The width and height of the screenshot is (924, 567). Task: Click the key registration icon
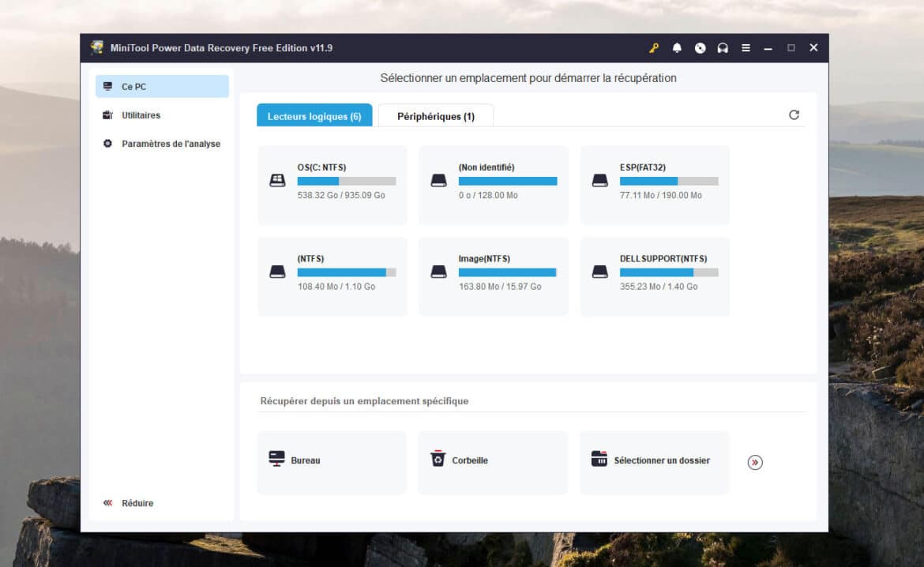click(x=654, y=48)
